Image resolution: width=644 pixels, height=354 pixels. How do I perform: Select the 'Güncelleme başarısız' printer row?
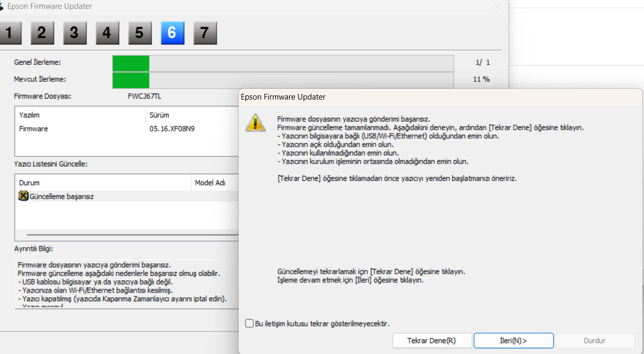coord(127,196)
